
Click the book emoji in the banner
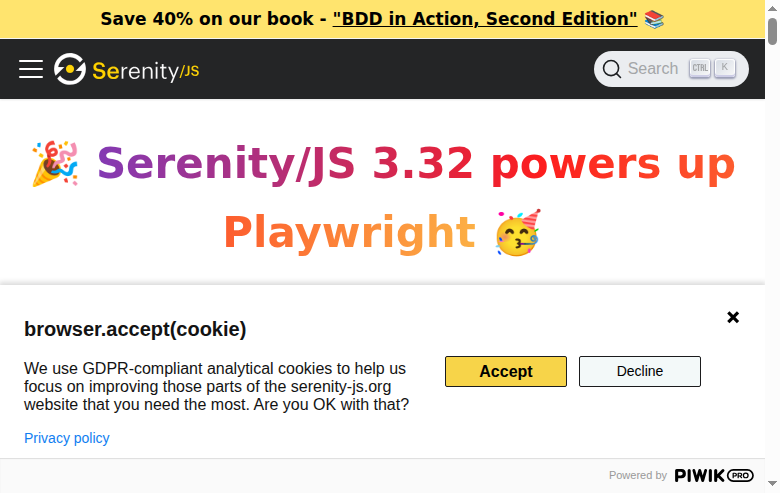[x=655, y=19]
